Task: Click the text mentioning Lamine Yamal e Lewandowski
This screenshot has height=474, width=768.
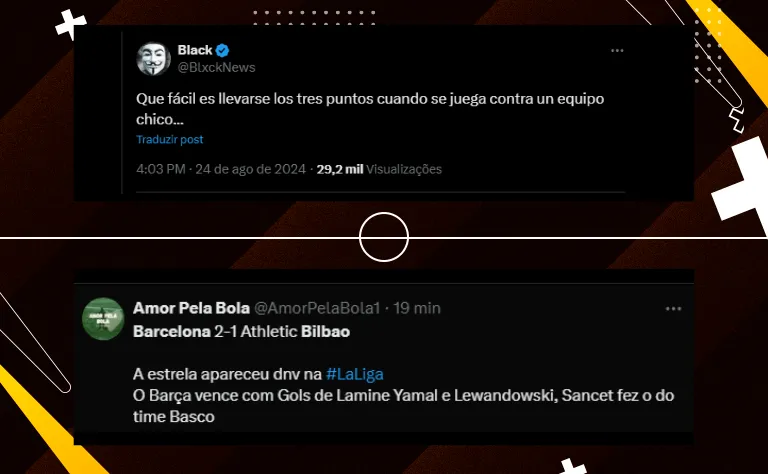Action: [x=404, y=405]
